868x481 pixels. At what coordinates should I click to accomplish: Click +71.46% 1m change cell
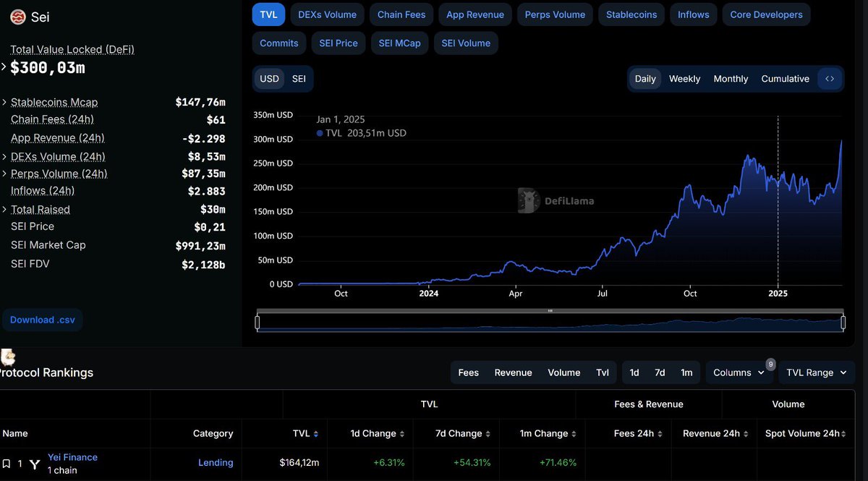[558, 463]
